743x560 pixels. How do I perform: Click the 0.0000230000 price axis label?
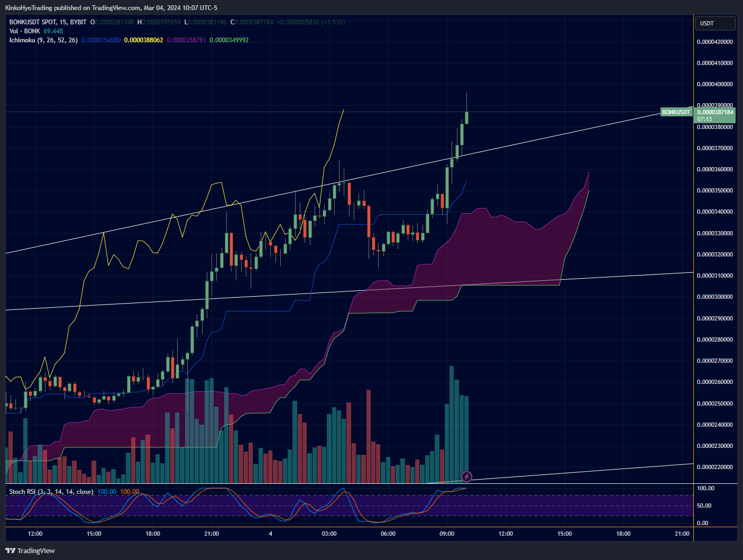coord(715,446)
